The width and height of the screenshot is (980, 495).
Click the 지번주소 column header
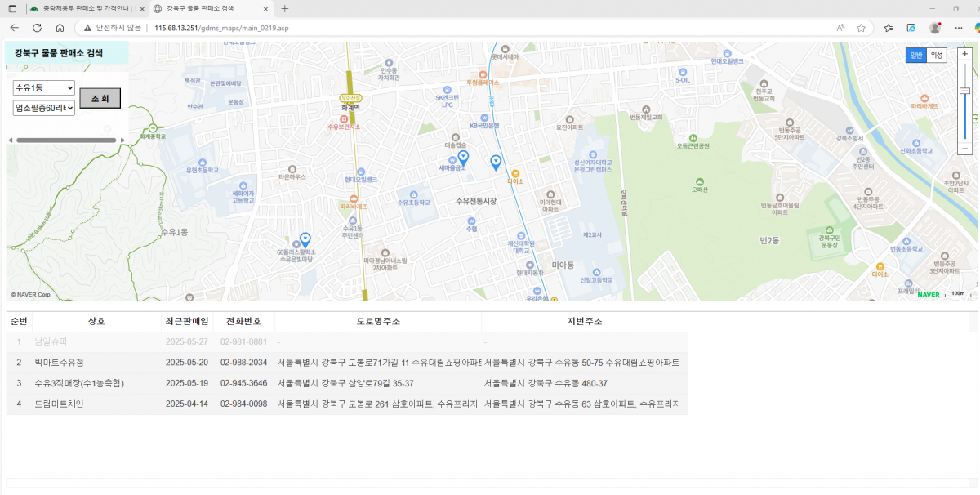[584, 321]
